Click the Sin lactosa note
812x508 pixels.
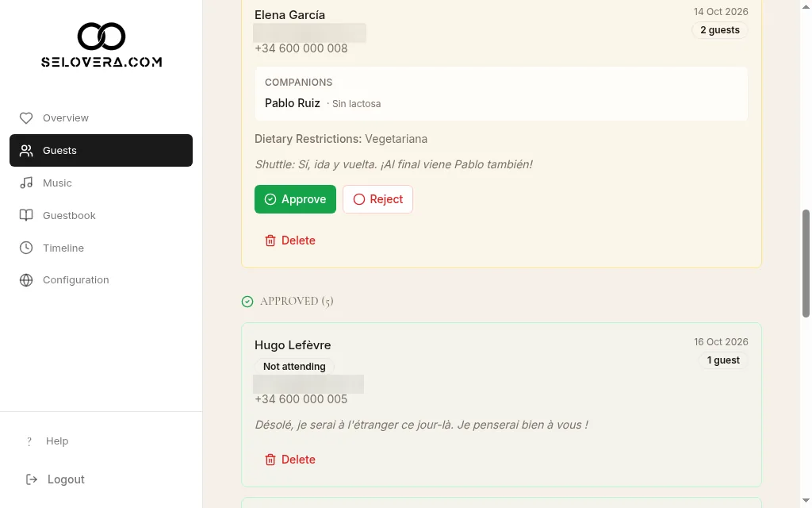[356, 104]
